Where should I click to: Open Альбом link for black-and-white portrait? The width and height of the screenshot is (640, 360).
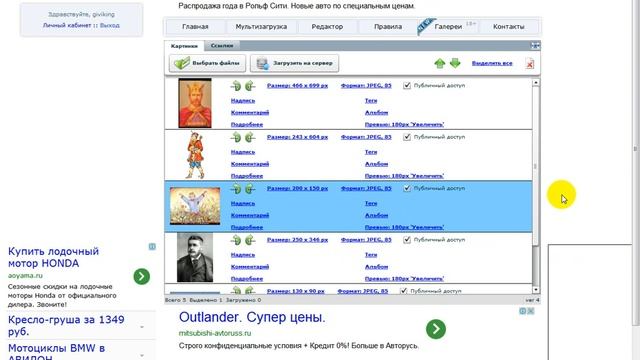coord(376,267)
